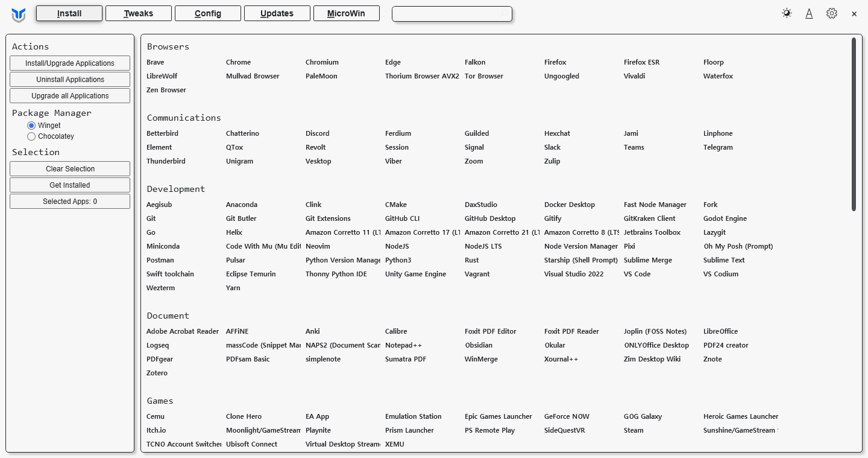Select Notepad++ entry

click(403, 345)
